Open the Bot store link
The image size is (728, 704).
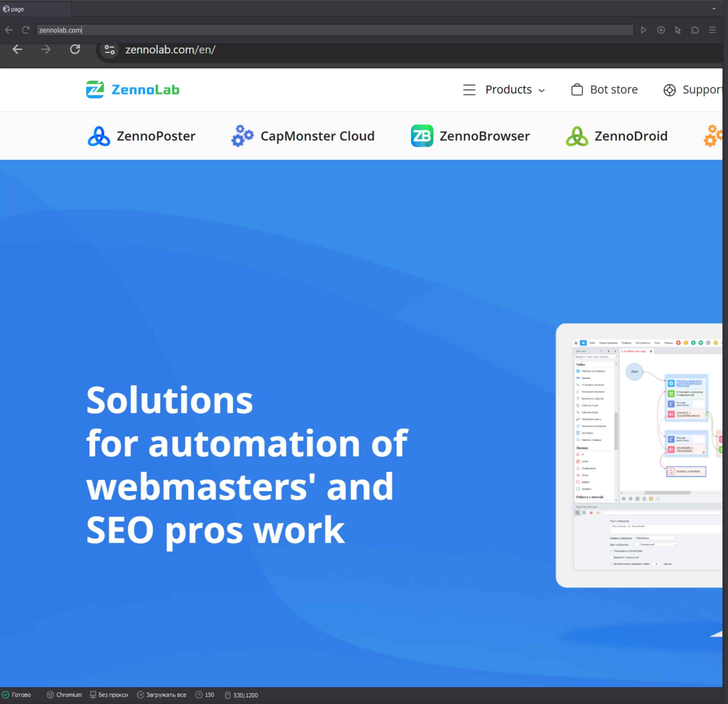pos(604,89)
